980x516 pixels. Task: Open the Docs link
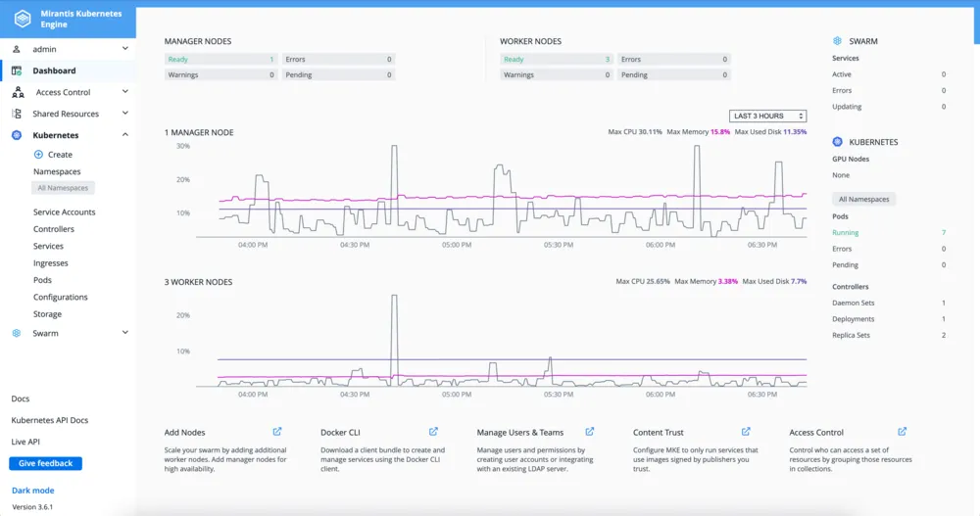(20, 399)
